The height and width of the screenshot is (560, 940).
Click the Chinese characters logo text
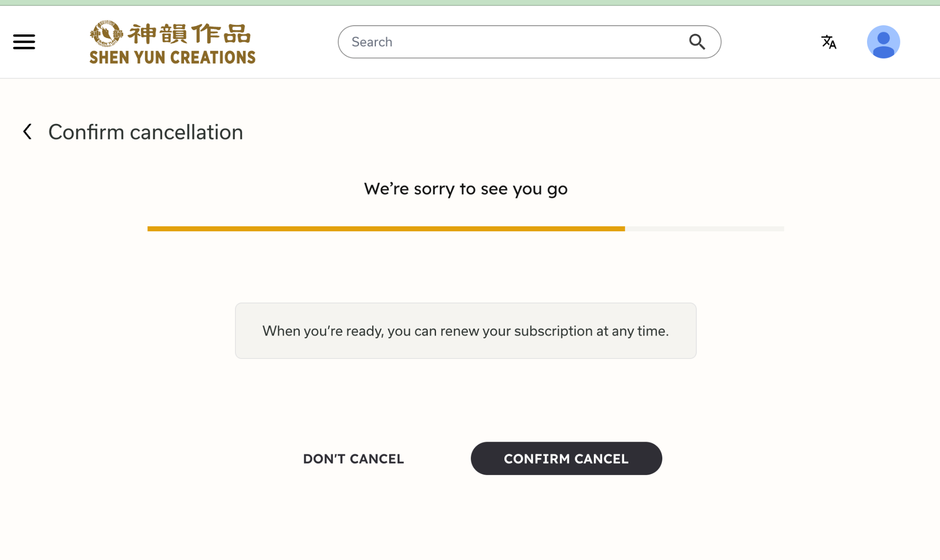(190, 34)
